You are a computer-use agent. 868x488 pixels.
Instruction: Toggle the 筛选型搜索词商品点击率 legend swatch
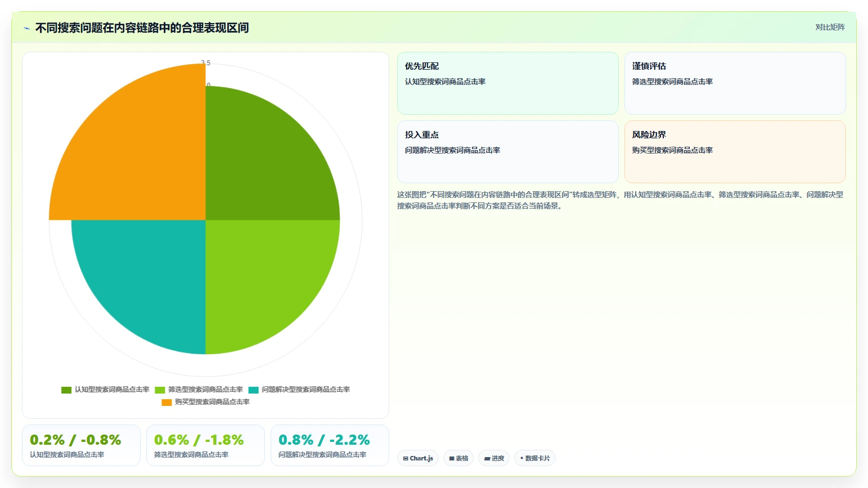(160, 390)
